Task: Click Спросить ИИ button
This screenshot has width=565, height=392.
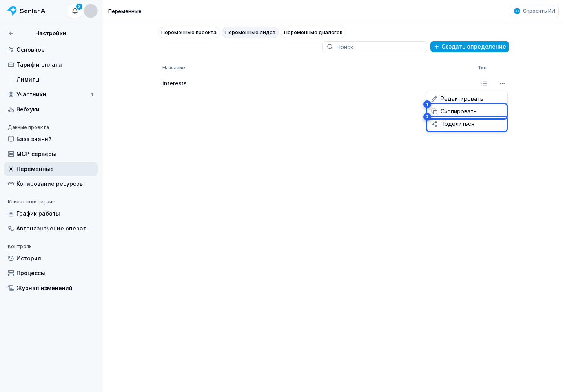Action: tap(534, 11)
